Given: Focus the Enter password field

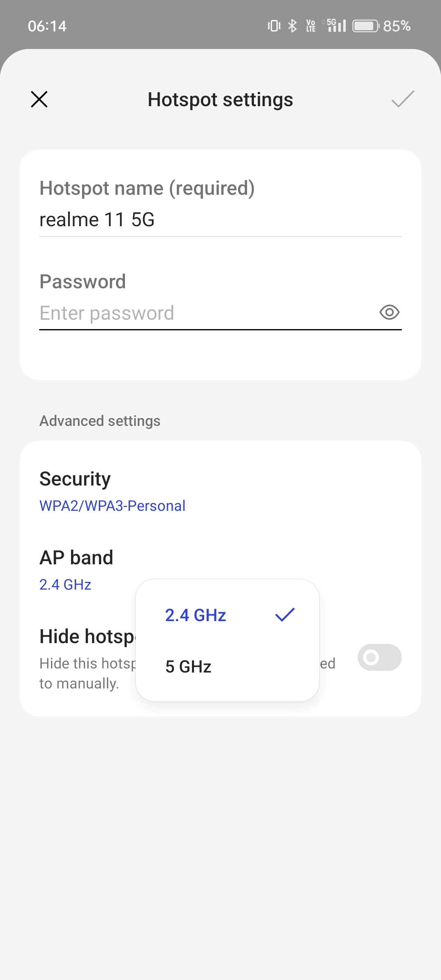Looking at the screenshot, I should coord(204,313).
